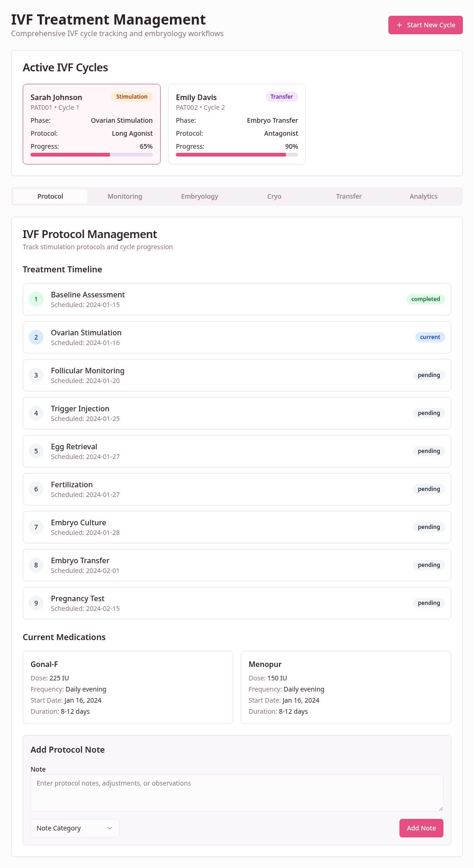Click the chevron icon in Note Category

click(110, 828)
